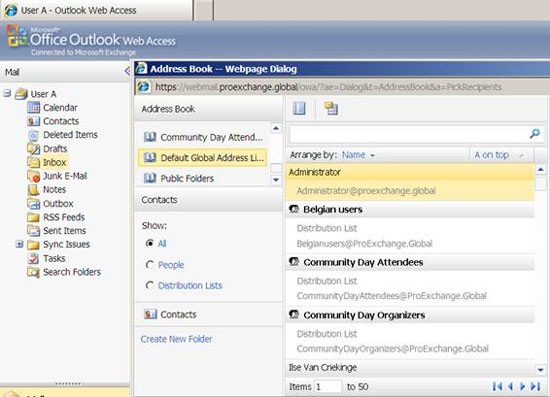
Task: Collapse the User A mailbox tree
Action: click(x=7, y=93)
